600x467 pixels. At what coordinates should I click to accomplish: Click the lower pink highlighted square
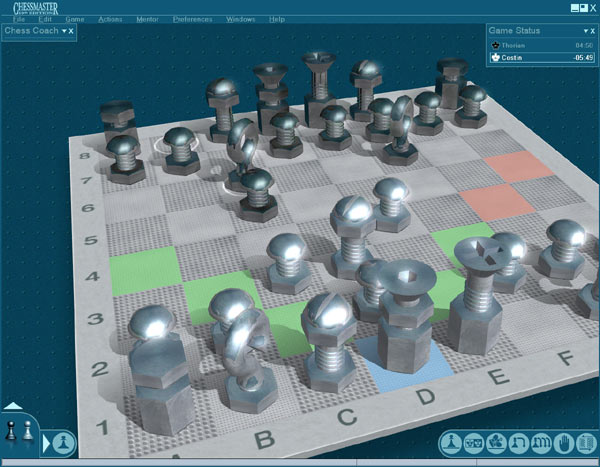pyautogui.click(x=496, y=200)
